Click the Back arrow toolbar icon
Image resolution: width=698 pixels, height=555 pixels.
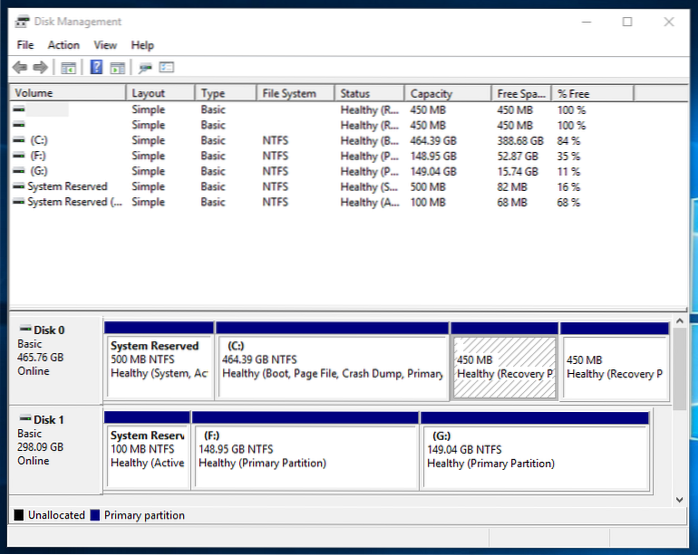click(x=20, y=68)
